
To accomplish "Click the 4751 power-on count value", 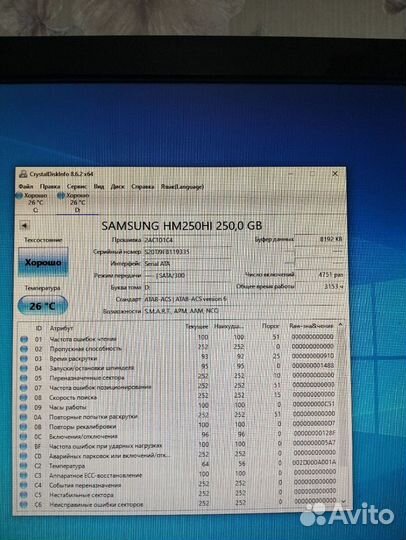I will pyautogui.click(x=319, y=274).
